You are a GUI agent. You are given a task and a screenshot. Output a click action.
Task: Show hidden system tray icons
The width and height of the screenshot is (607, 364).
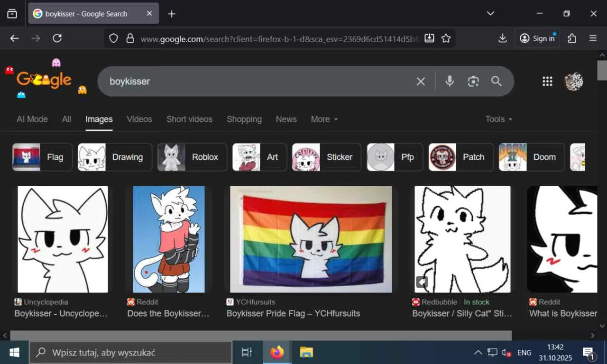pos(478,353)
